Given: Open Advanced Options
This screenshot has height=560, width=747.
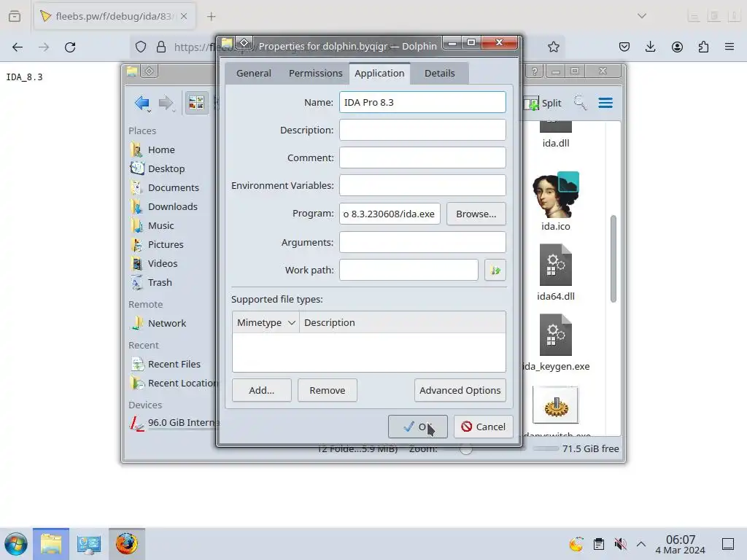Looking at the screenshot, I should 460,391.
